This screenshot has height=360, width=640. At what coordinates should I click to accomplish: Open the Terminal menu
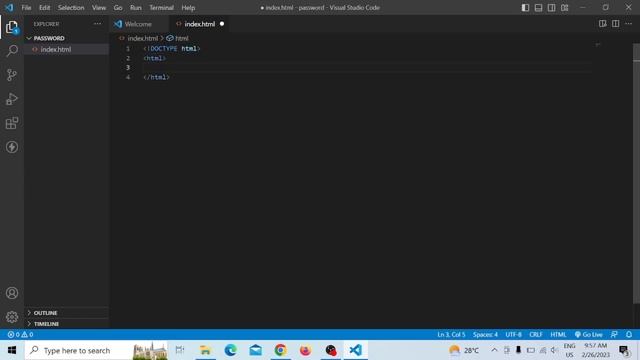click(162, 8)
